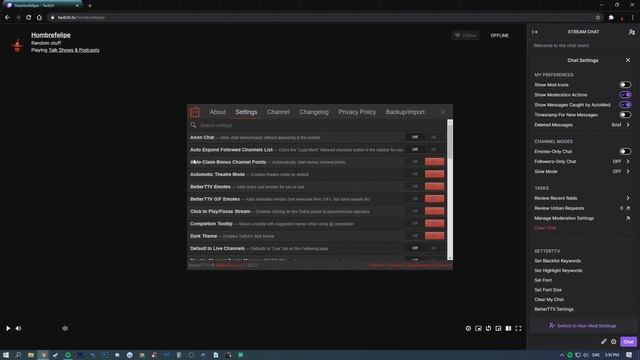Click the picture-in-picture icon on player
Viewport: 640px width, 360px height.
[x=478, y=328]
